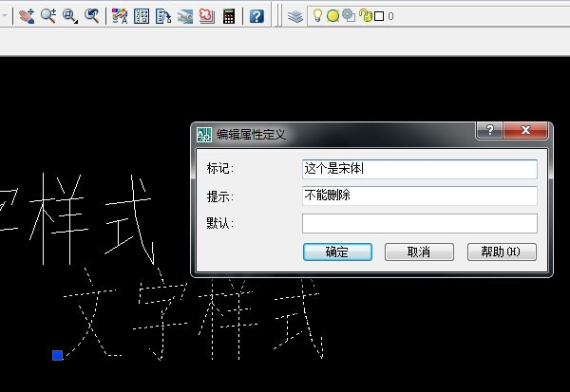Screen dimensions: 570x392
Task: Select the Pan hand tool
Action: click(x=27, y=16)
